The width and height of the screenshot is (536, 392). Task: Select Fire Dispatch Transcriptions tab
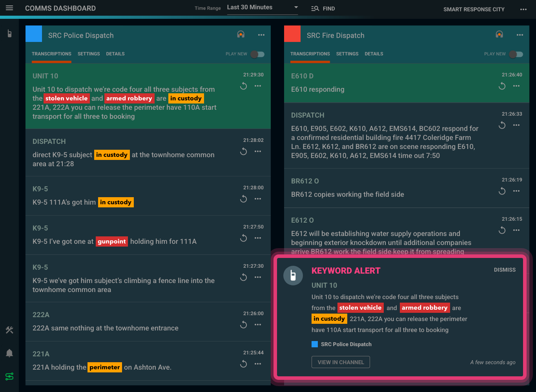310,54
